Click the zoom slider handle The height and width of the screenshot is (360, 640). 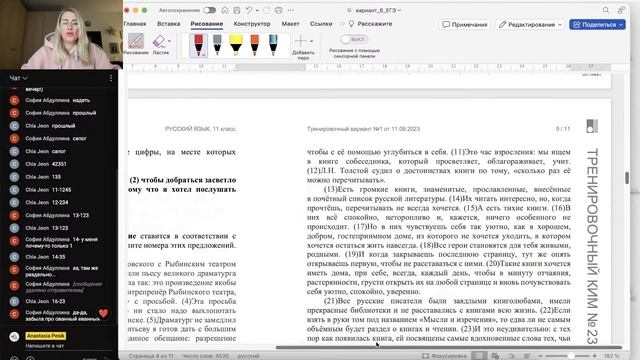click(x=571, y=356)
